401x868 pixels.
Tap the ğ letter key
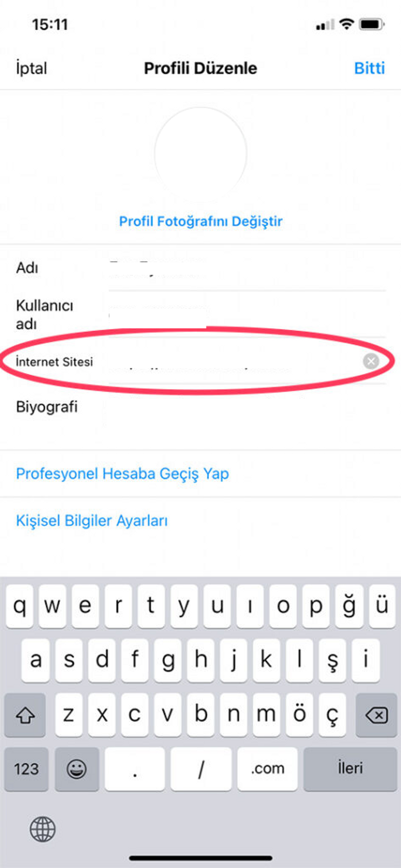coord(349,606)
